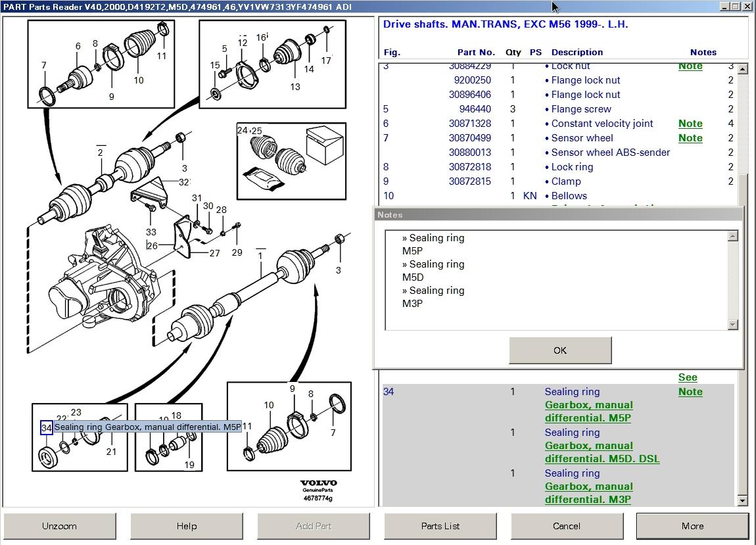Click callout 14 in top-right inset
The height and width of the screenshot is (545, 756).
[309, 70]
